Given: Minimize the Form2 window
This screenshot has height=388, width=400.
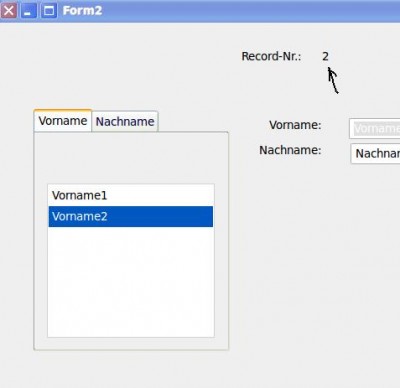Looking at the screenshot, I should [x=29, y=11].
